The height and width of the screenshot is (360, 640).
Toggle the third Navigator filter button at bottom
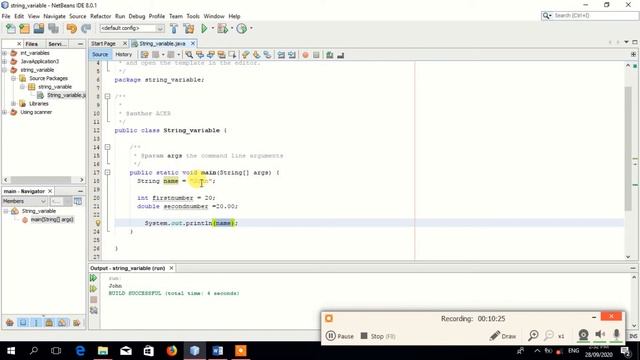tap(36, 322)
